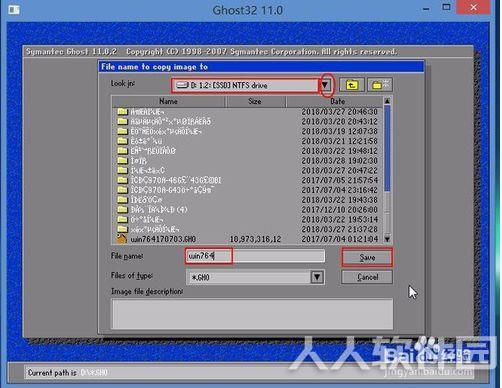Maximize the Ghost32 11.0 window
The image size is (502, 388).
pyautogui.click(x=446, y=8)
